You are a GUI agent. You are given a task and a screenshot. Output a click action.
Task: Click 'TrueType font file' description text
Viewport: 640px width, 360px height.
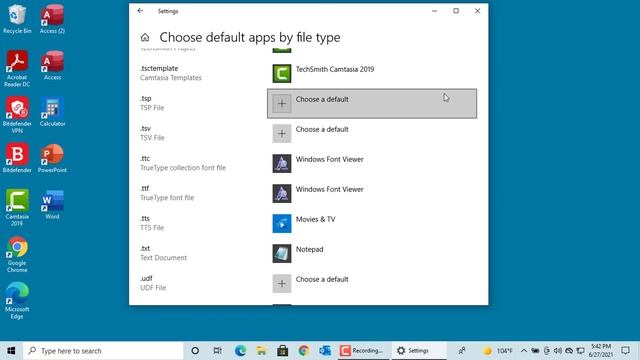tap(167, 198)
